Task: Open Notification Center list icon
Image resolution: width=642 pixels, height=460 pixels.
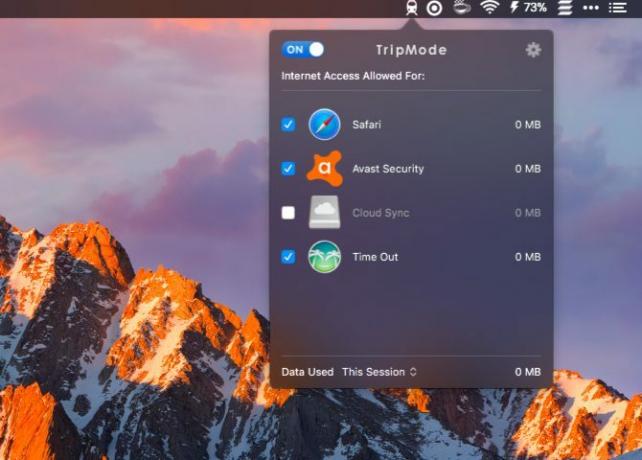Action: (618, 8)
